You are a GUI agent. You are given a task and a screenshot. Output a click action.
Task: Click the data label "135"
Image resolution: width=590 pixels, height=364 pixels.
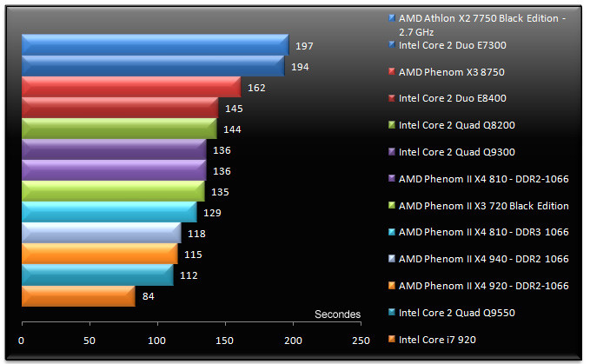(220, 192)
